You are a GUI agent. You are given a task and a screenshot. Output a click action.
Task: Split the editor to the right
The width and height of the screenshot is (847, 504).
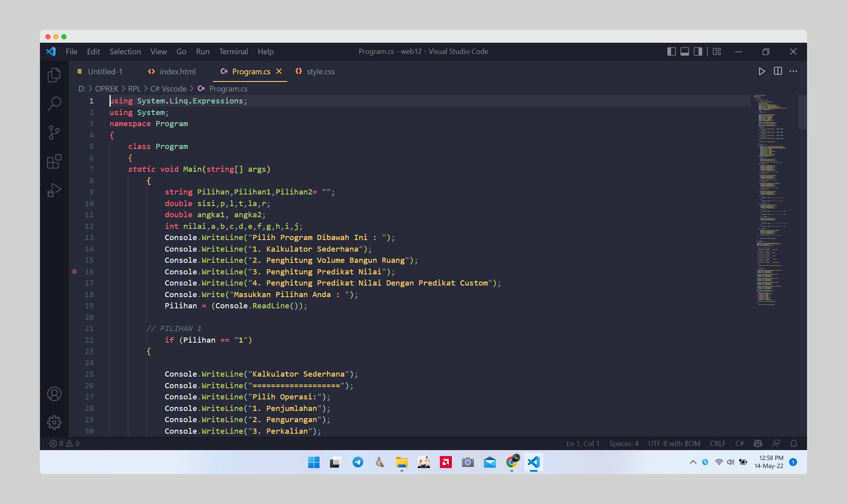click(778, 71)
